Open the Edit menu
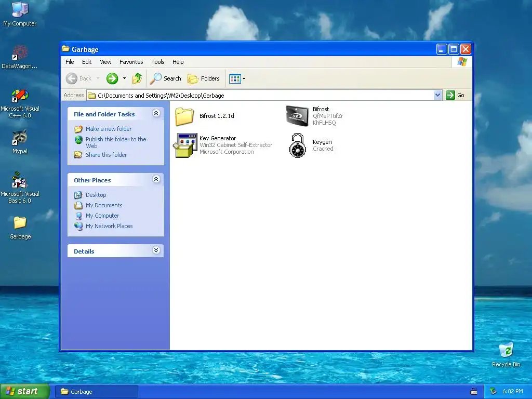 coord(87,62)
